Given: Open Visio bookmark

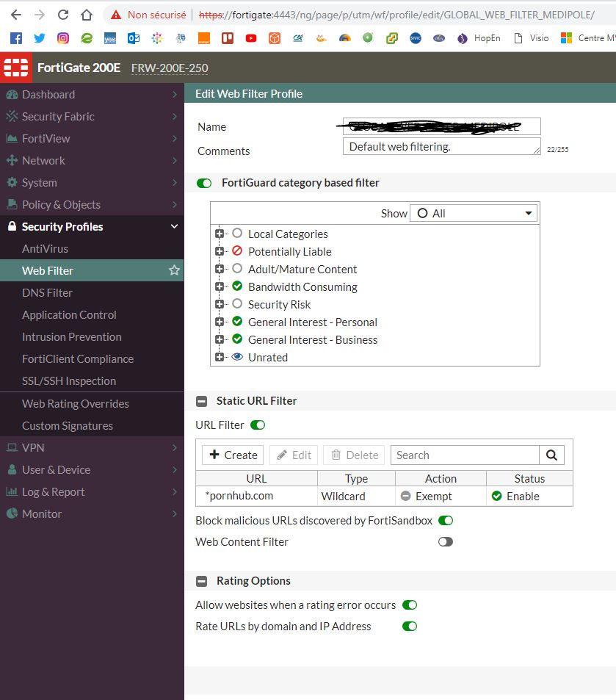Looking at the screenshot, I should point(531,38).
